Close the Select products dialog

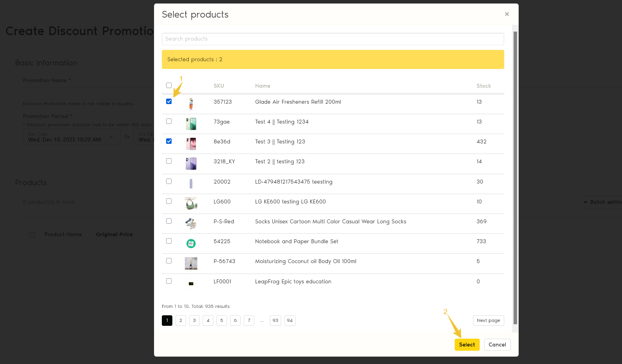pyautogui.click(x=507, y=14)
